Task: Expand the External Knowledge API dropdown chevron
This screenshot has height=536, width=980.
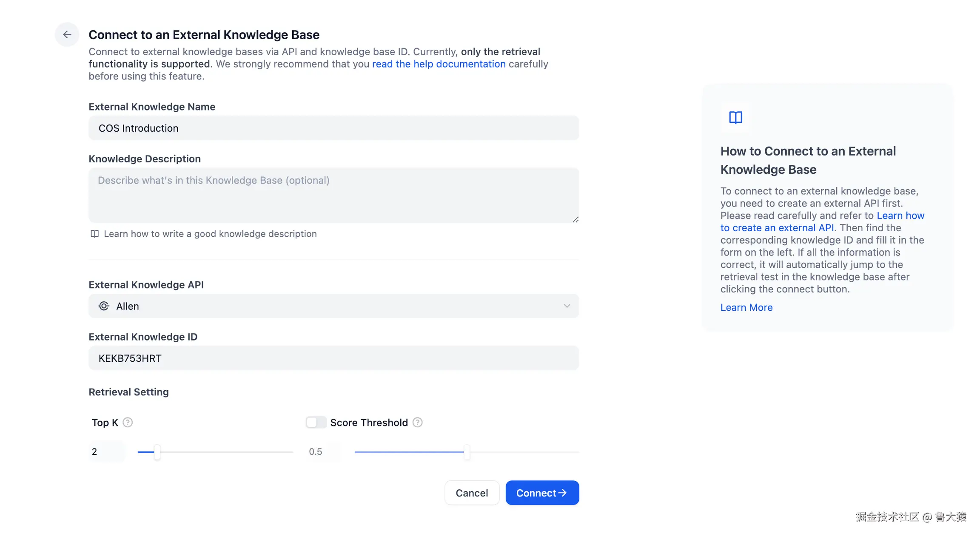Action: (x=567, y=306)
